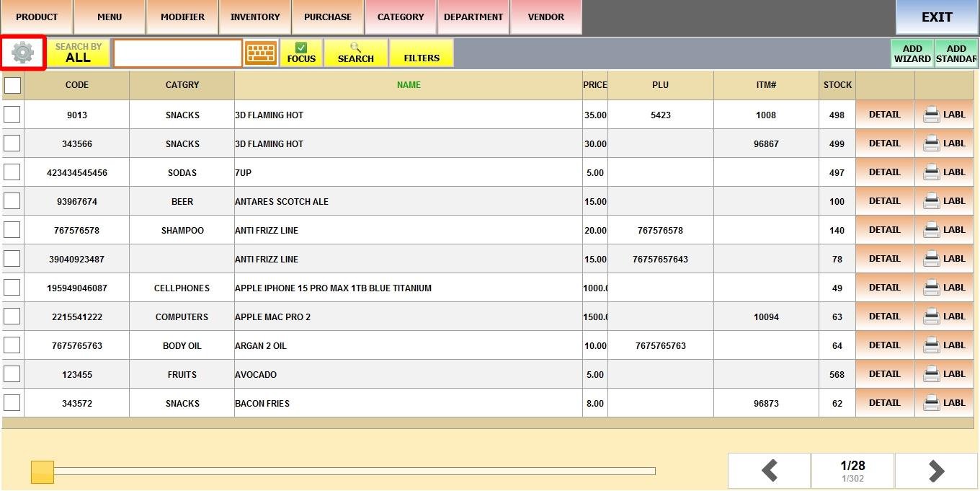
Task: Print label for Bacon Fries
Action: tap(944, 403)
